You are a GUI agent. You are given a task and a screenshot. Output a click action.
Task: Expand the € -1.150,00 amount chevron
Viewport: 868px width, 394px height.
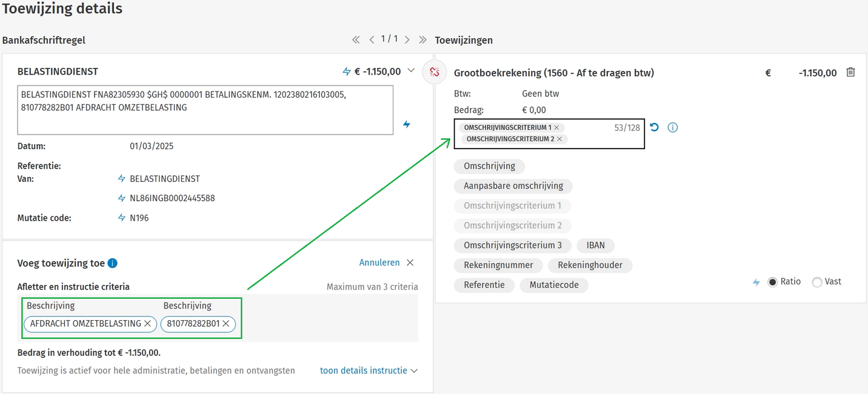coord(411,71)
